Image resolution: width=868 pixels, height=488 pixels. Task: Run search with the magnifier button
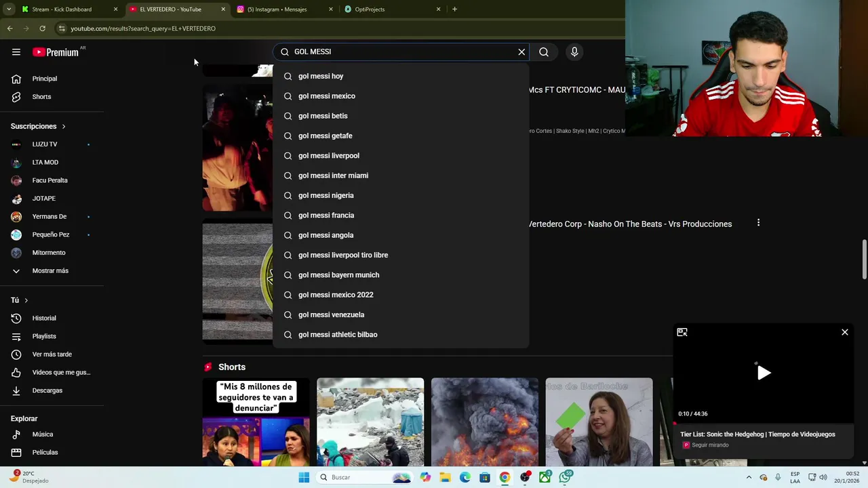544,52
